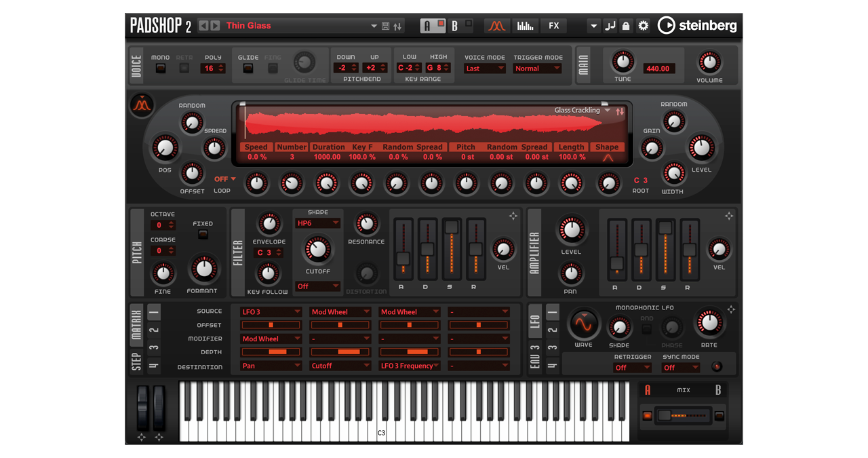Show the spectral oscillator page (bars icon)
This screenshot has width=868, height=458.
526,26
